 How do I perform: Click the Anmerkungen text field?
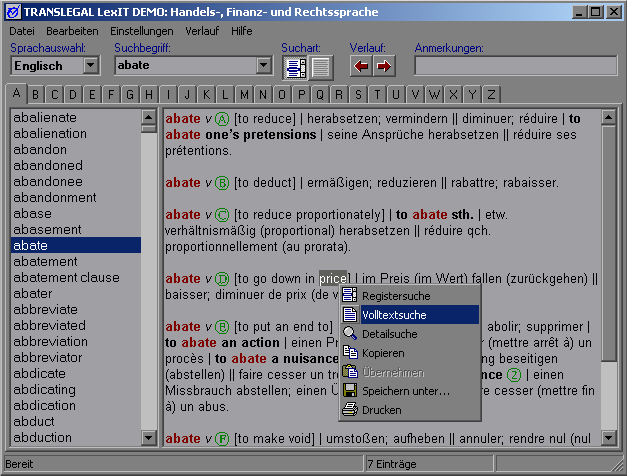coord(516,66)
